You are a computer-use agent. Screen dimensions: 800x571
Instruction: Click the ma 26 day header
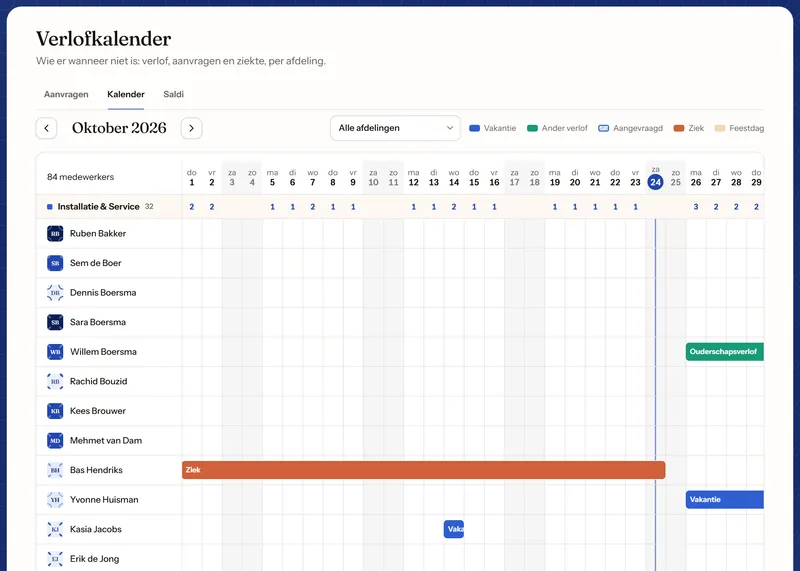coord(696,178)
